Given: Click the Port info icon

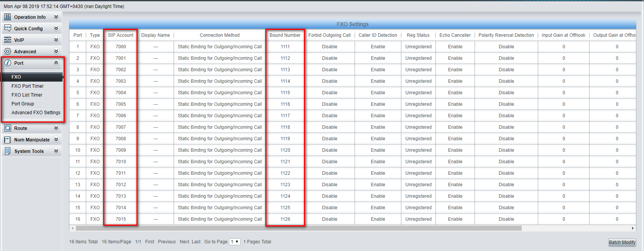Looking at the screenshot, I should (x=7, y=63).
